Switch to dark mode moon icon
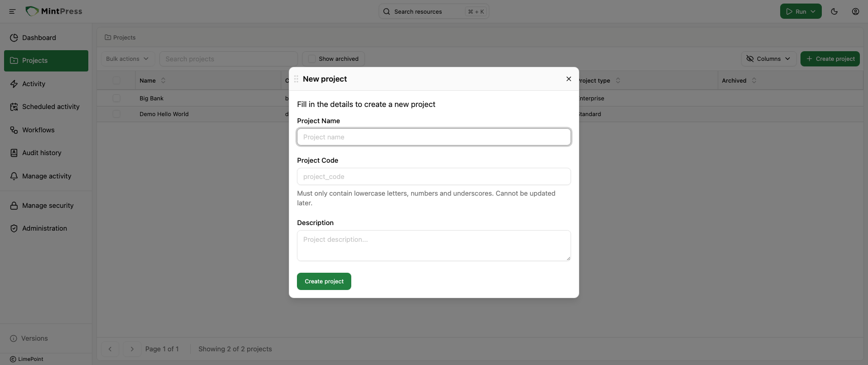This screenshot has width=868, height=365. tap(834, 11)
